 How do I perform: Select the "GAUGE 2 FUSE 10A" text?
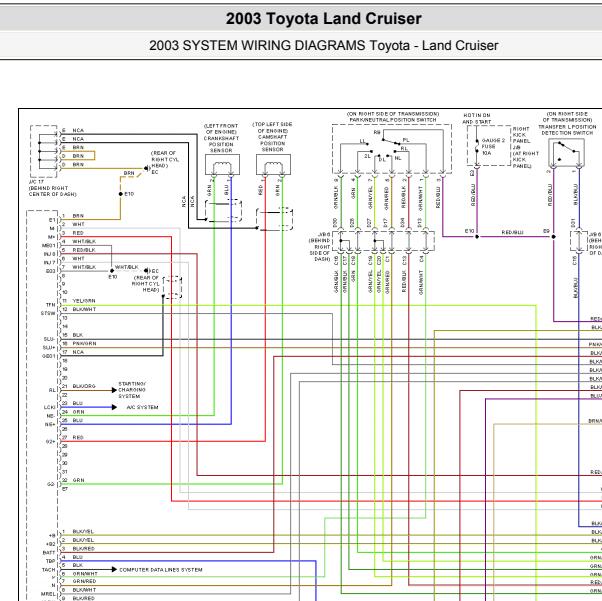click(x=493, y=147)
